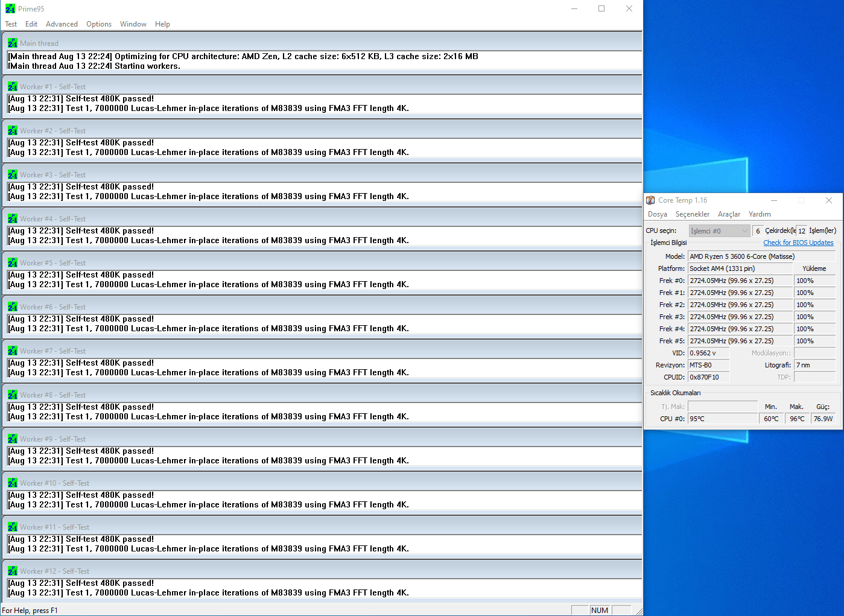Image resolution: width=844 pixels, height=616 pixels.
Task: Click the Worker #5 window icon
Action: click(13, 262)
